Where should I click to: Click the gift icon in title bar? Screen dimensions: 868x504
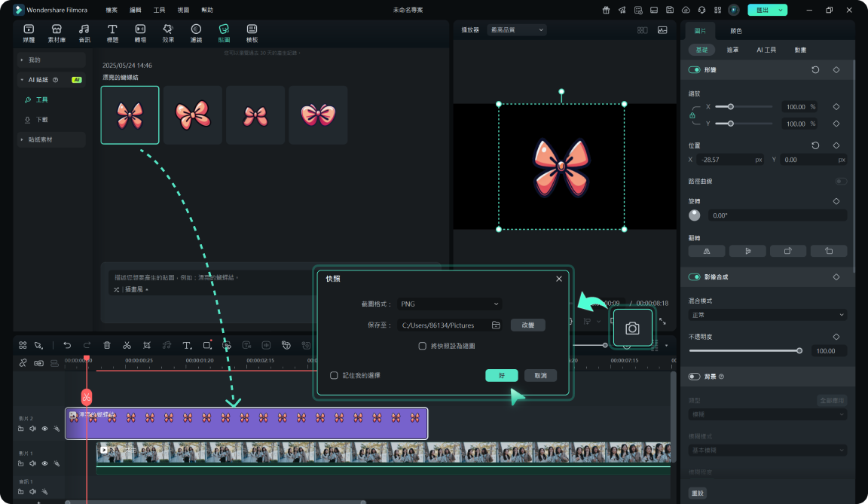pyautogui.click(x=606, y=10)
